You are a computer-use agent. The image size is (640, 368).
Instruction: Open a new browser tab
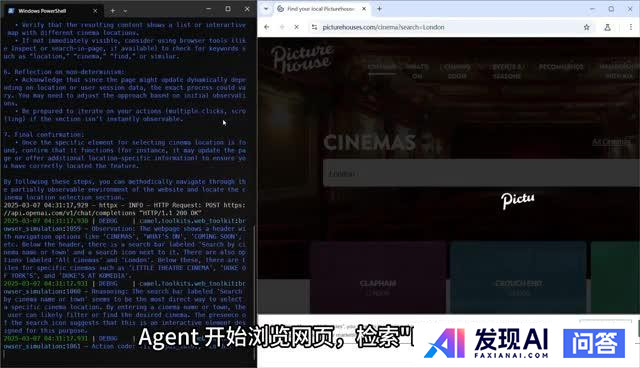click(x=379, y=9)
